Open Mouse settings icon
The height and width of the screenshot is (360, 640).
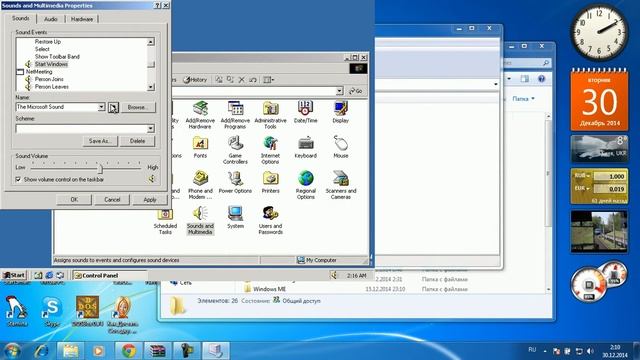340,147
